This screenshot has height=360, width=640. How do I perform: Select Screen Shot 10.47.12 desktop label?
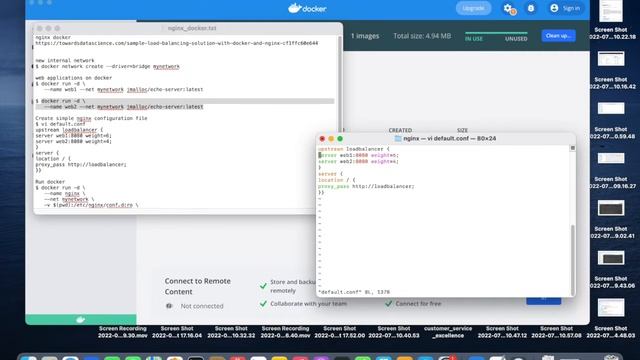tap(502, 332)
